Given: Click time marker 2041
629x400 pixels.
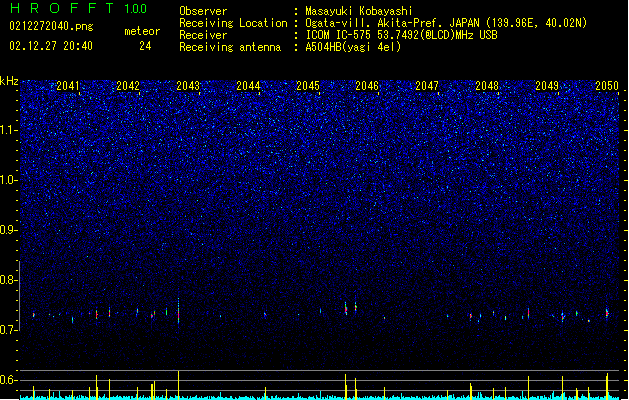Looking at the screenshot, I should (68, 85).
